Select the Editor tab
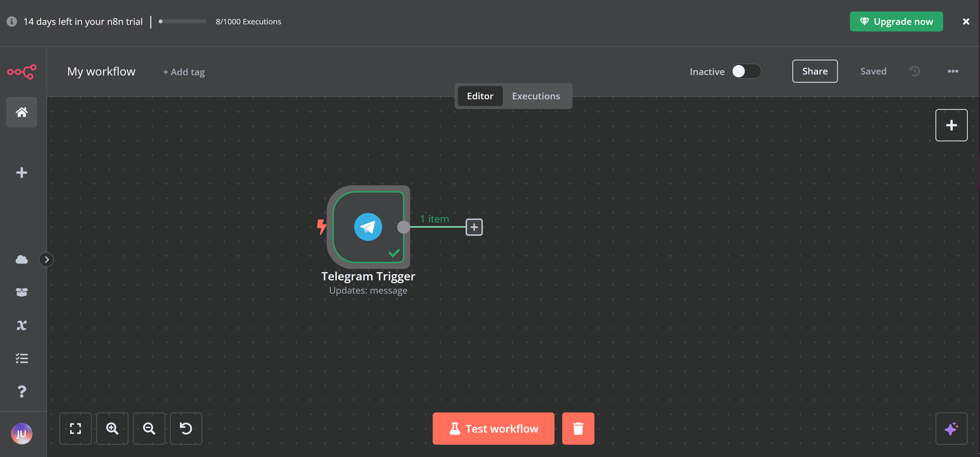 tap(480, 96)
